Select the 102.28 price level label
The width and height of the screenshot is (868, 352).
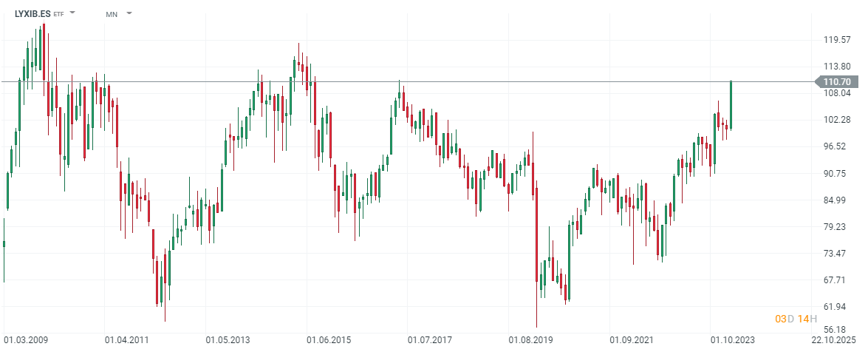pos(835,120)
